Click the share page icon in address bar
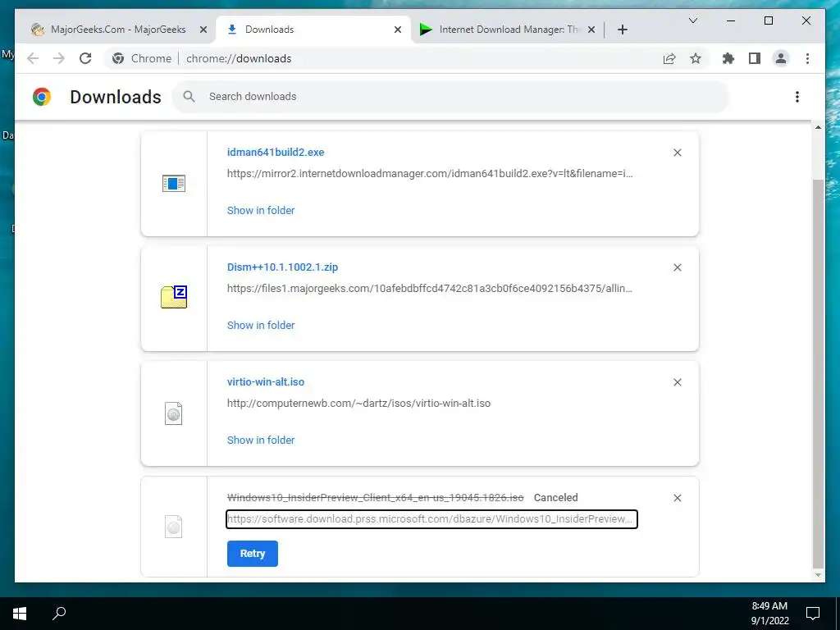This screenshot has height=630, width=840. [669, 58]
